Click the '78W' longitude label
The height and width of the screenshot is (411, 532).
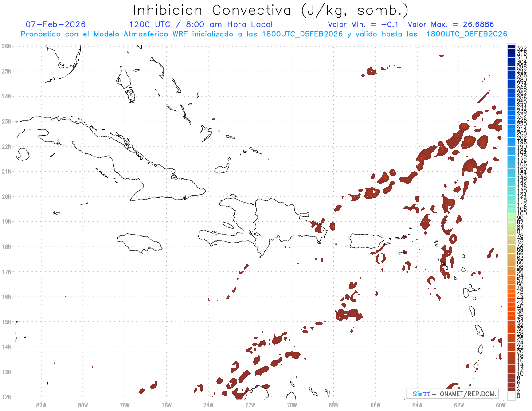click(125, 405)
